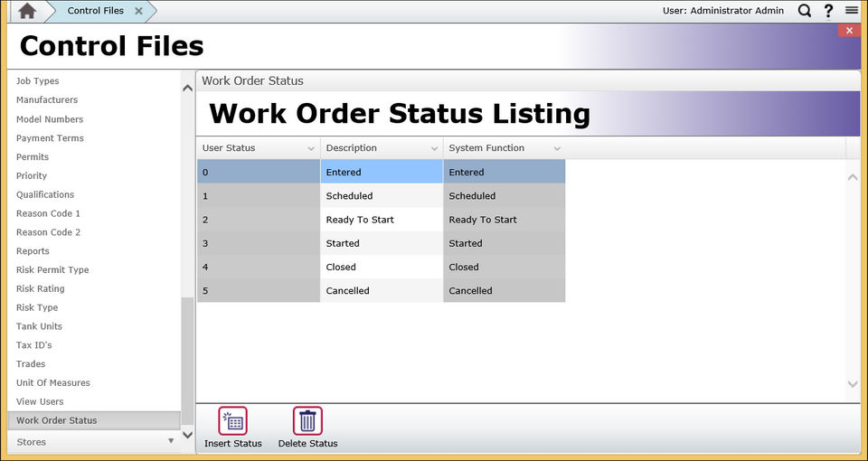868x461 pixels.
Task: Click the Description cell 'Cancelled'
Action: (x=382, y=290)
